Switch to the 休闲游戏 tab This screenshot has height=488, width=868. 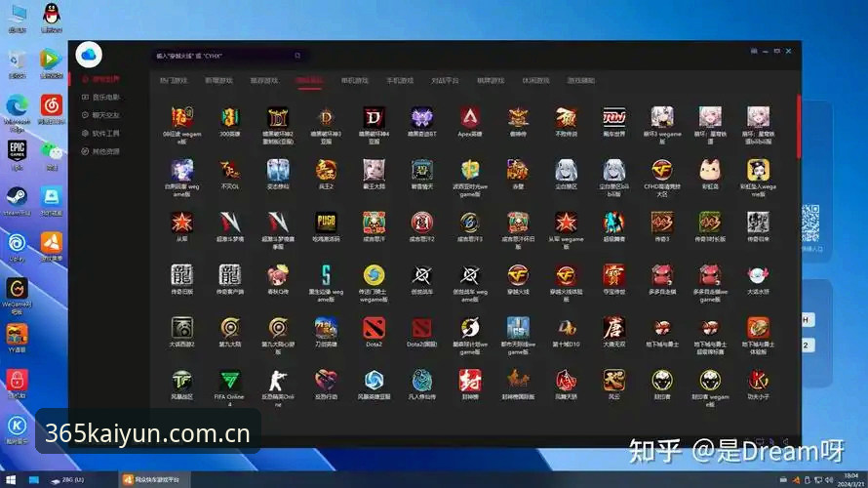pos(535,80)
